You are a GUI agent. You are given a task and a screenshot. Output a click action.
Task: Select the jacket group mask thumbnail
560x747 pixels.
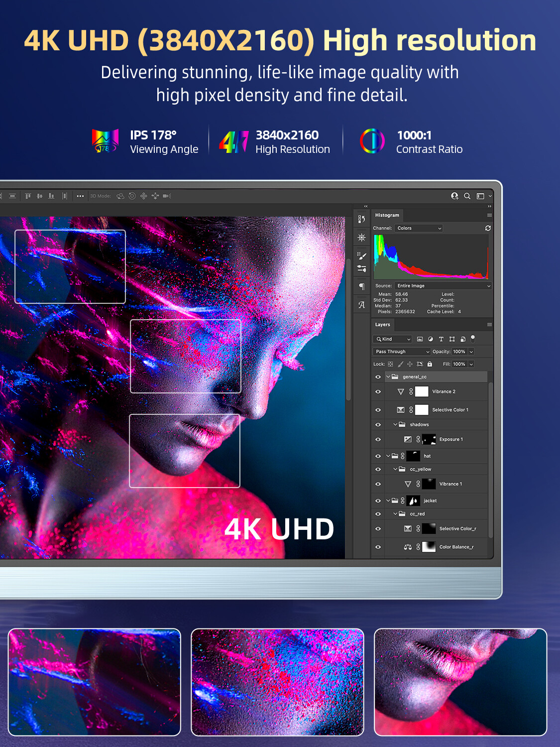coord(413,501)
